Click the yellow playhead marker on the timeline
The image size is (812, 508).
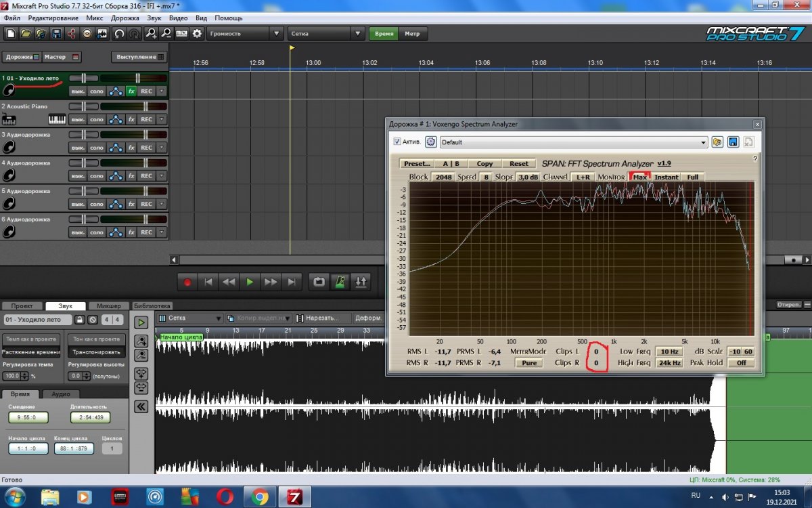[x=292, y=48]
